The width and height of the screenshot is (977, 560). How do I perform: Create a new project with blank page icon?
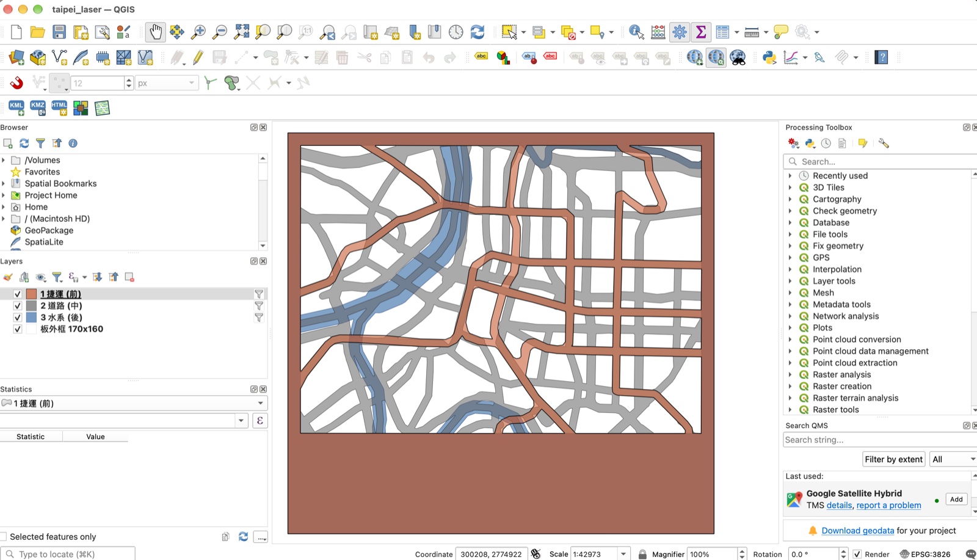(x=16, y=32)
